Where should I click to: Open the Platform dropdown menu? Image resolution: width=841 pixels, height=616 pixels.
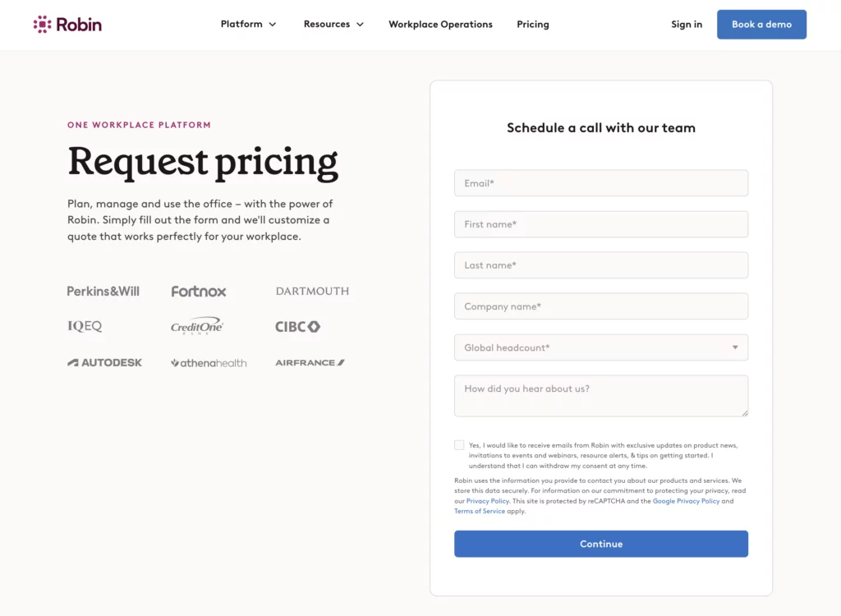pyautogui.click(x=247, y=24)
